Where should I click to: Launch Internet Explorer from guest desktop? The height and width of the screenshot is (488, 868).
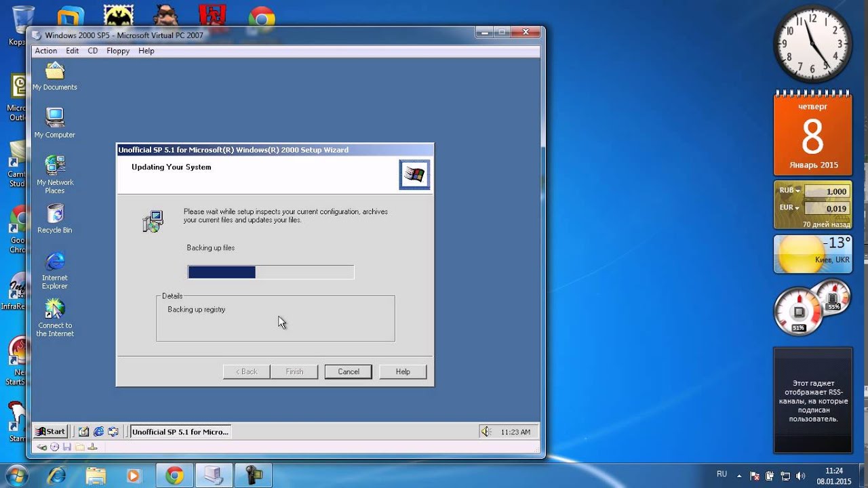tap(55, 270)
